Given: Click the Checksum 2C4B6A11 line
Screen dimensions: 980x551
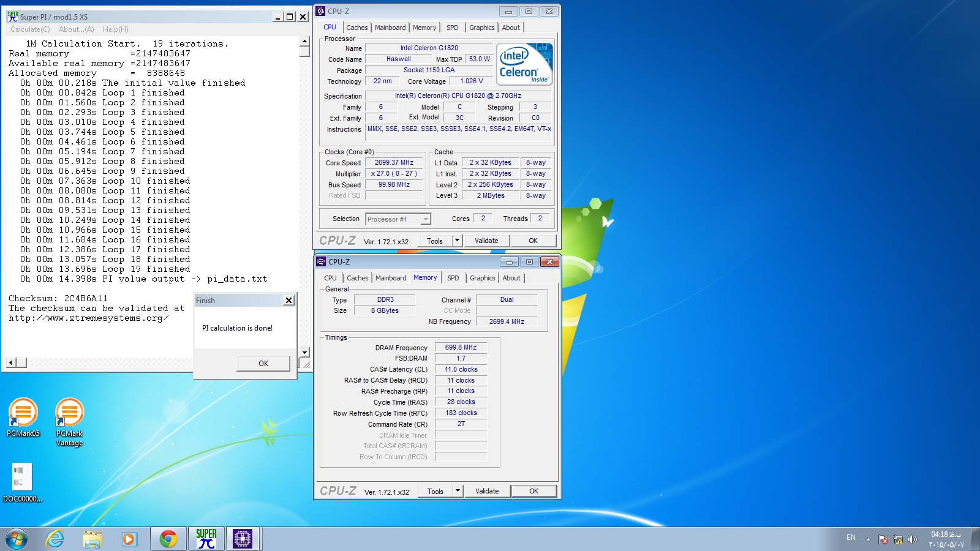Looking at the screenshot, I should click(58, 298).
